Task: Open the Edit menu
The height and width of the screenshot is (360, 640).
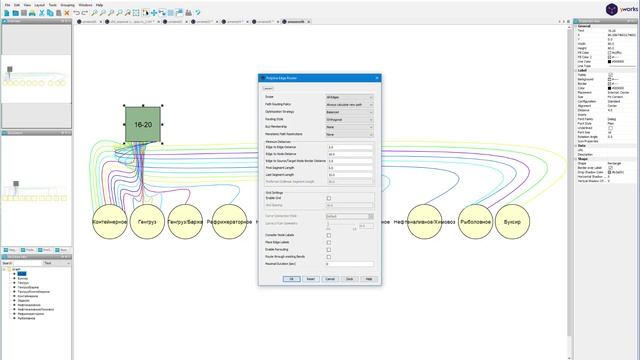Action: (17, 5)
